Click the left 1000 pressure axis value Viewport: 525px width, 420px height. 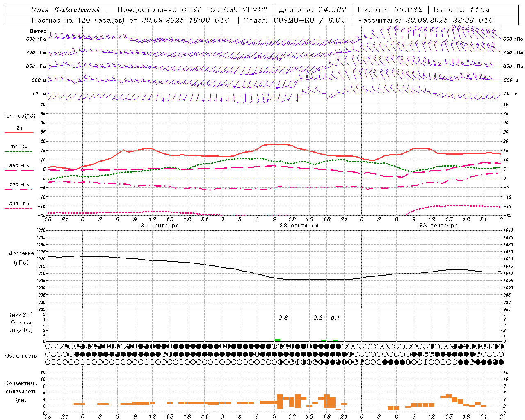41,288
